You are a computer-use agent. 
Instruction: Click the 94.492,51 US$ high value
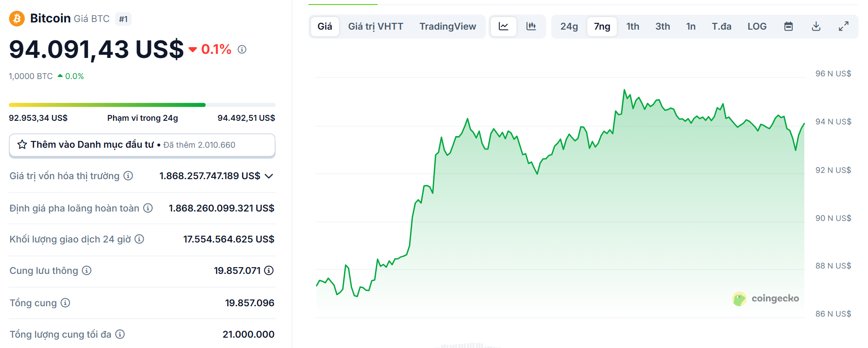coord(246,118)
